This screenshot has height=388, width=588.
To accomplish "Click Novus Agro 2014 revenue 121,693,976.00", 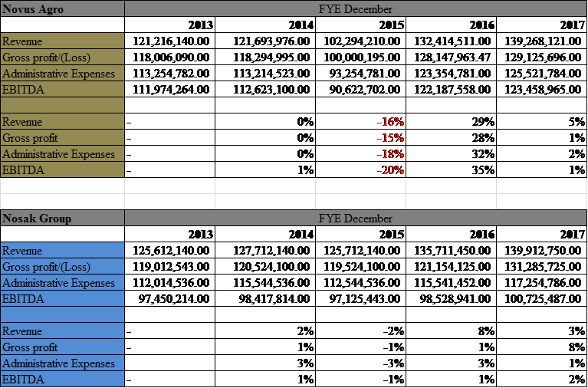I will point(265,41).
